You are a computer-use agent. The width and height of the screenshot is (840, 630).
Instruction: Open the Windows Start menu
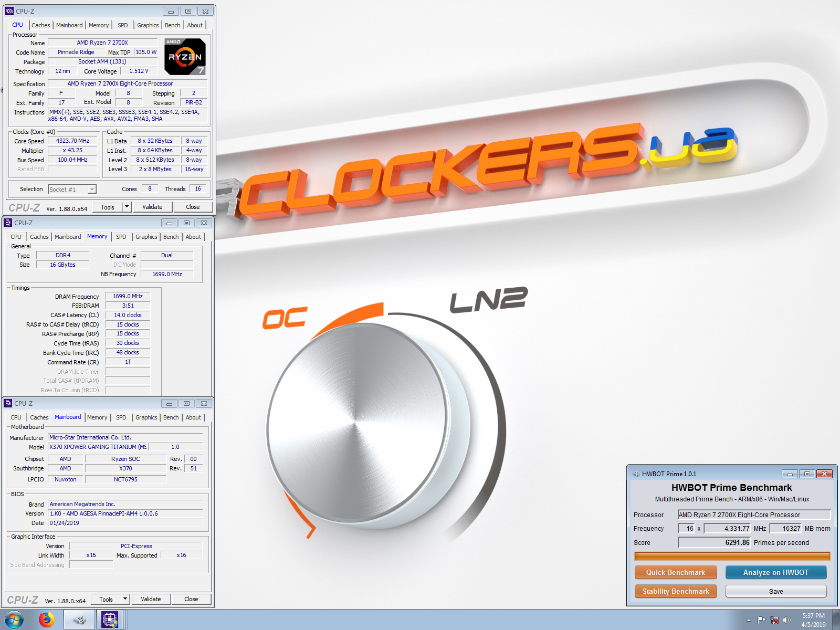[x=14, y=620]
